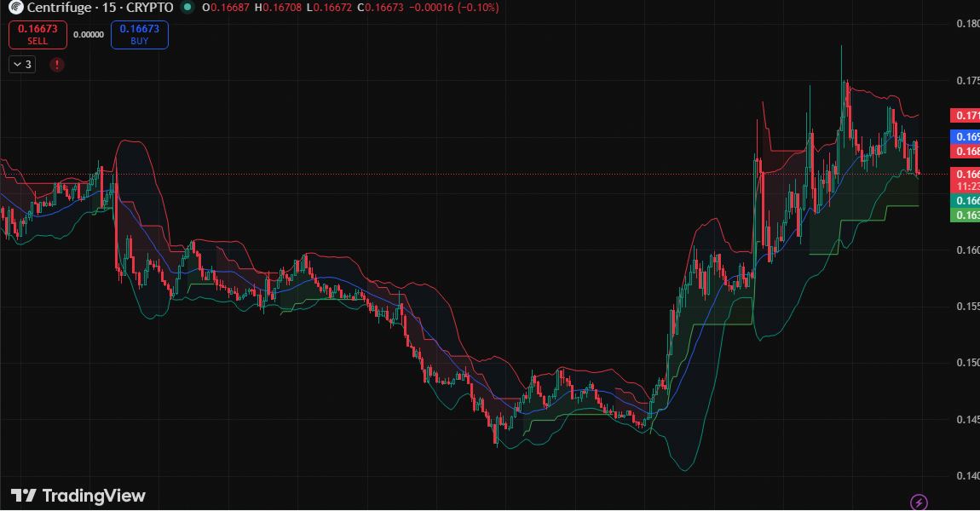
Task: Click the Centrifuge coin logo icon
Action: pos(16,8)
